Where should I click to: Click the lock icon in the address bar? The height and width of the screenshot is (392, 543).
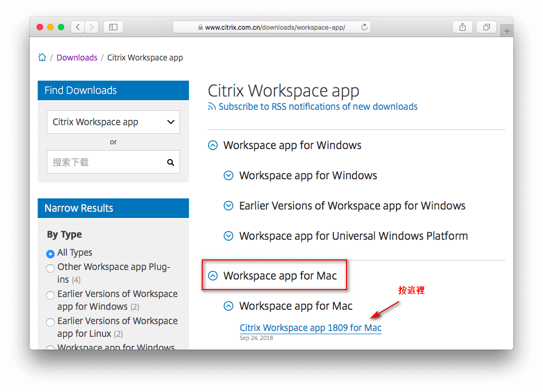pos(200,28)
